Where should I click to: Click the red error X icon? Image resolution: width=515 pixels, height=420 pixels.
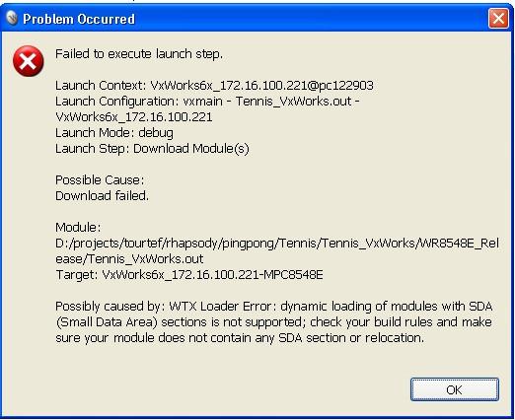click(29, 61)
